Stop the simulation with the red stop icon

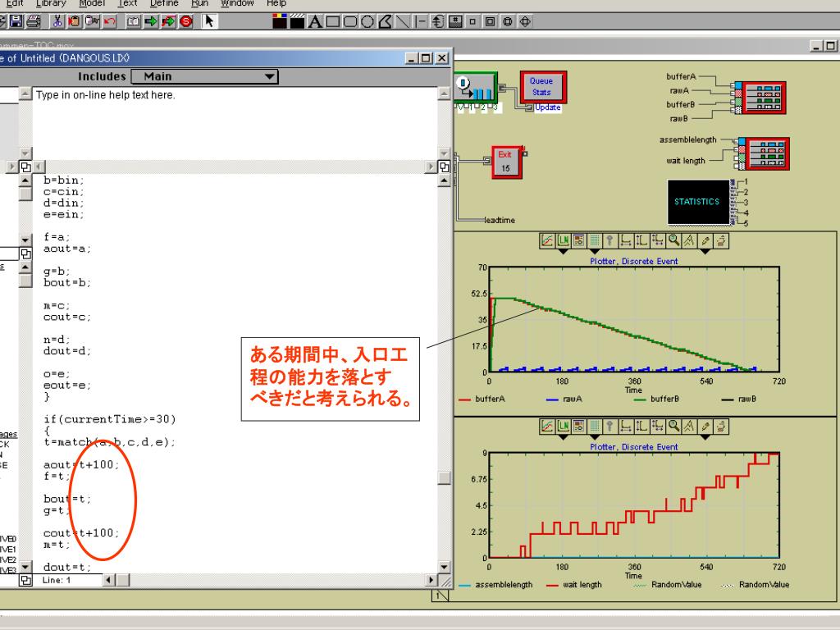coord(186,21)
